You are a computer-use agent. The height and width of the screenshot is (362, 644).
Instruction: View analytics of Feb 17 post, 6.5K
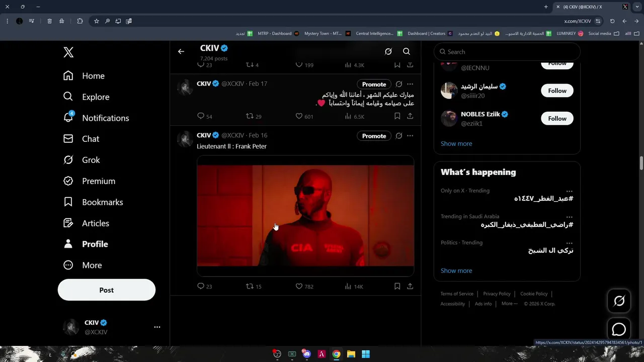354,116
